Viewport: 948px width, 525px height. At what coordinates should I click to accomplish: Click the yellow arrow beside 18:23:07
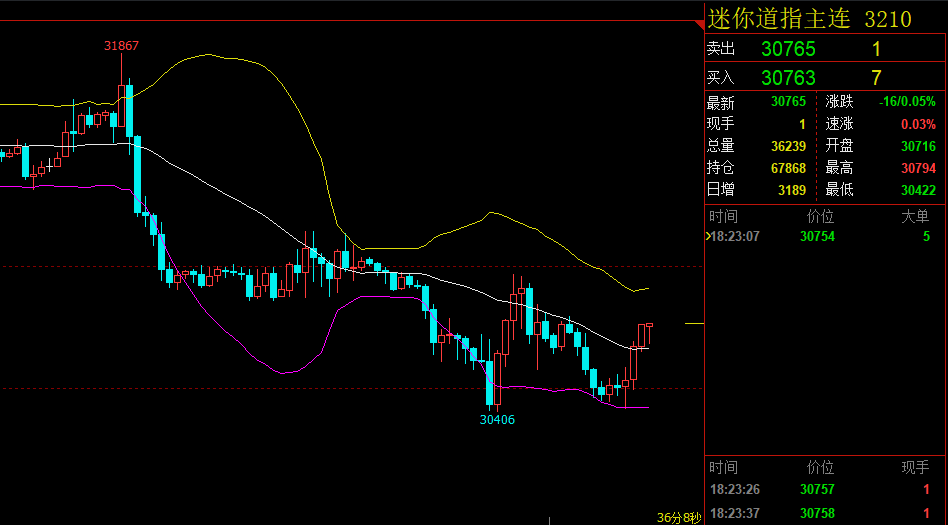click(x=709, y=237)
